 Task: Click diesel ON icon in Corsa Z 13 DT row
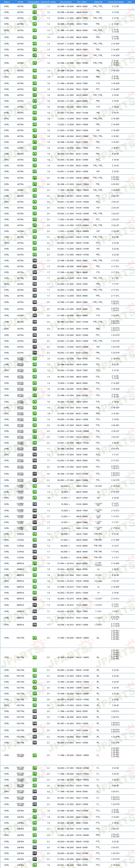click(x=35, y=546)
